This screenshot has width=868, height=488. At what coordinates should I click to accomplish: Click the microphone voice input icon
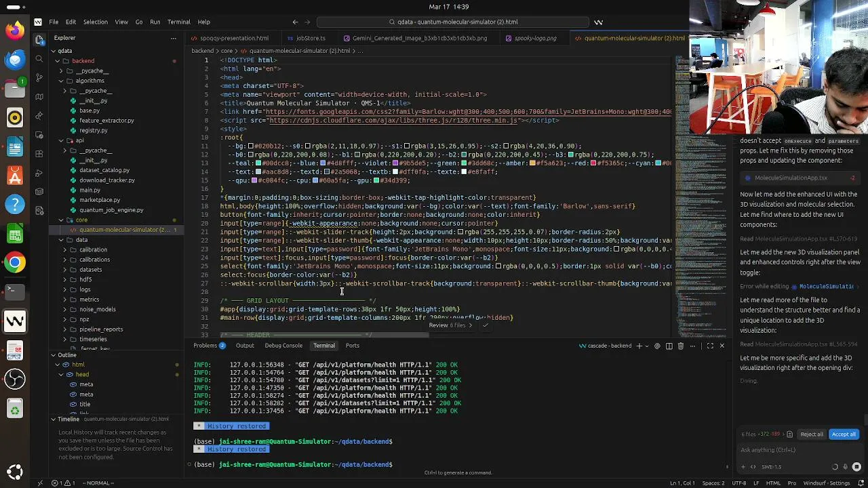click(845, 466)
